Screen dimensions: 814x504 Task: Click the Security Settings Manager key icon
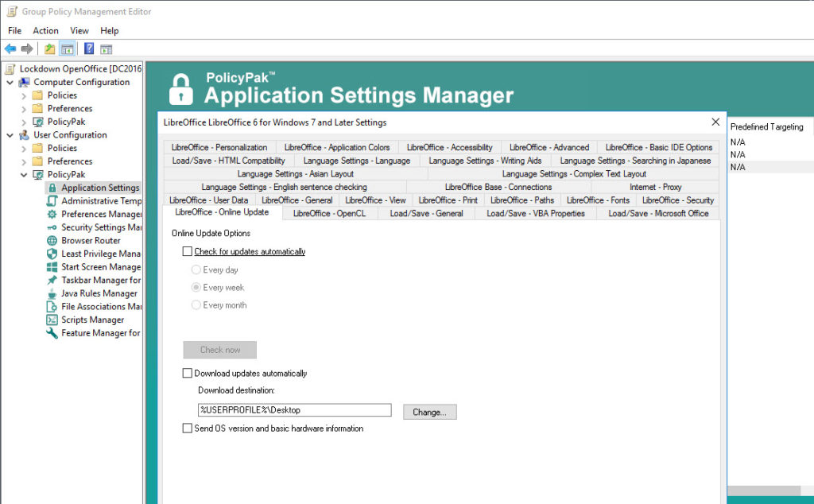tap(52, 227)
